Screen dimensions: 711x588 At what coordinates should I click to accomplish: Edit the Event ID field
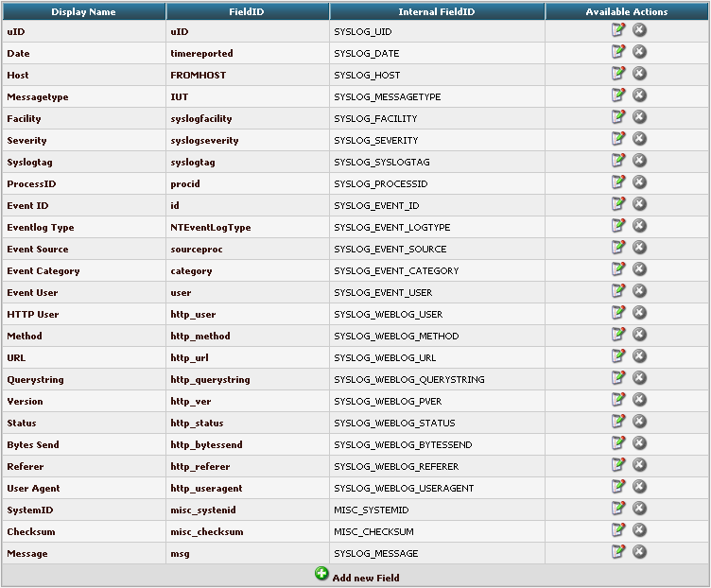point(618,204)
